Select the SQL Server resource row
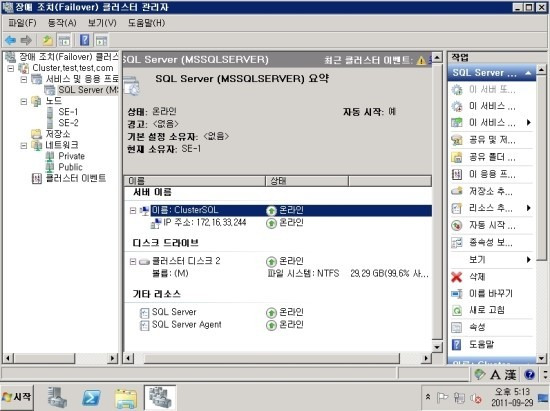This screenshot has width=550, height=411. pos(174,312)
